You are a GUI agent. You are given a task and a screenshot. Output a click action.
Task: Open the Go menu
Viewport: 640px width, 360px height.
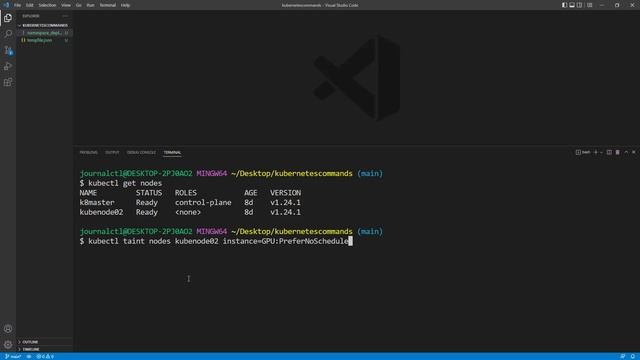pos(78,5)
